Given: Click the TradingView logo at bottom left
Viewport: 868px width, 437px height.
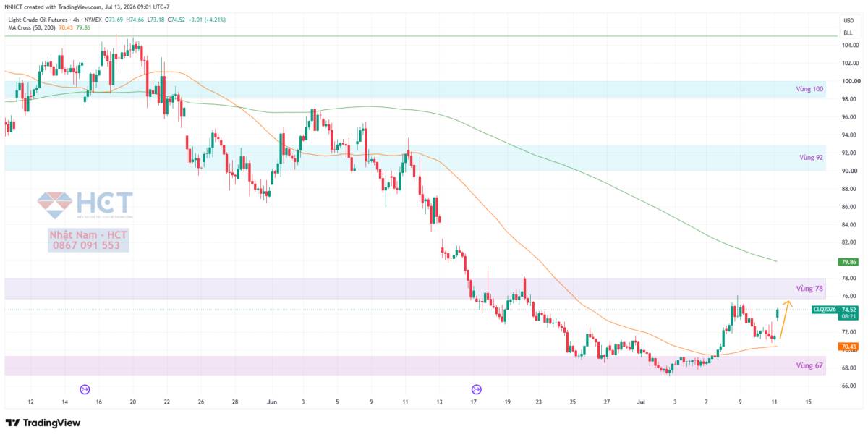Looking at the screenshot, I should [45, 423].
